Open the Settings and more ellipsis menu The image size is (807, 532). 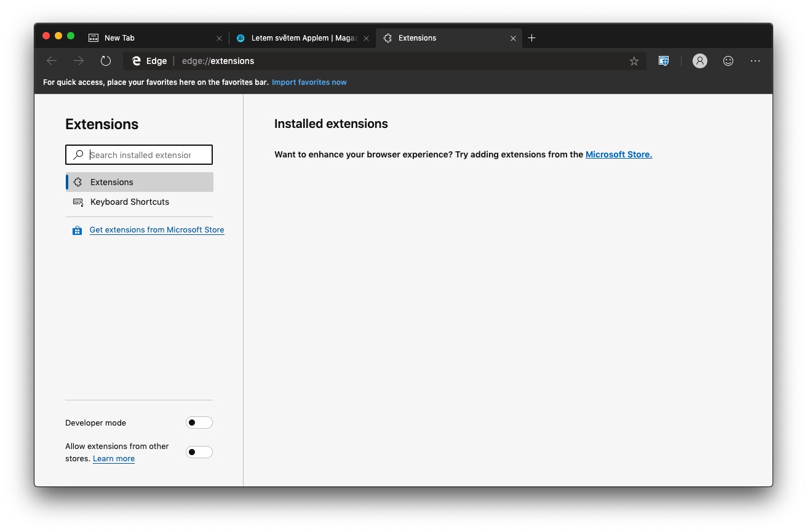(x=755, y=61)
